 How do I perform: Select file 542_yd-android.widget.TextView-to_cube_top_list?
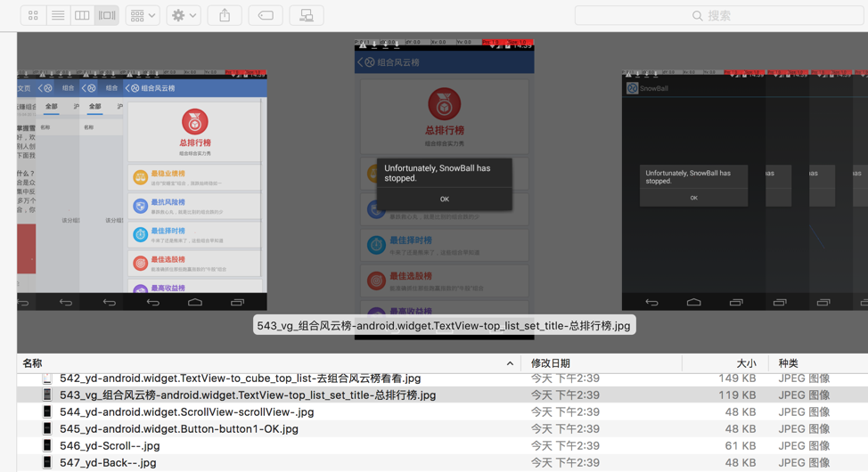pyautogui.click(x=241, y=378)
